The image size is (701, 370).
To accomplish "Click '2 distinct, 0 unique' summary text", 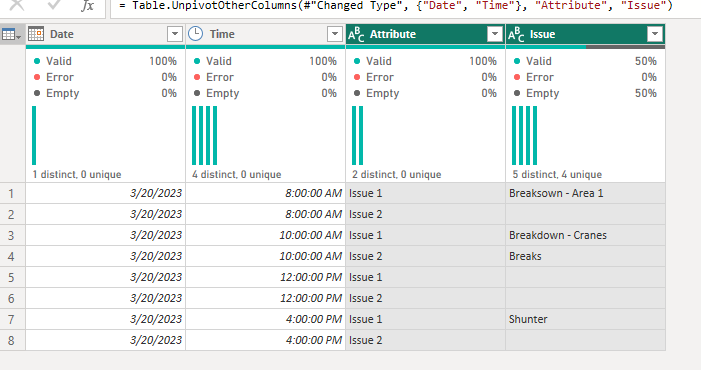I will pyautogui.click(x=397, y=175).
